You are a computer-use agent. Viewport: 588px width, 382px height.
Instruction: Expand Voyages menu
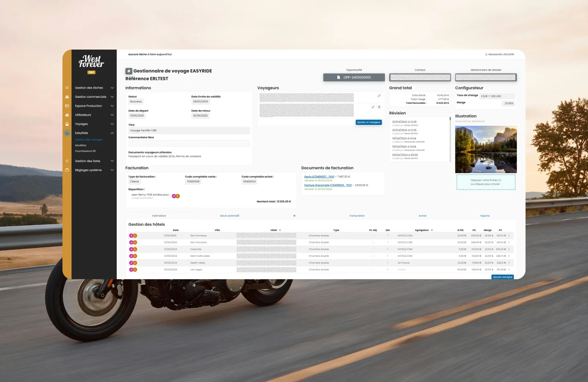point(112,124)
